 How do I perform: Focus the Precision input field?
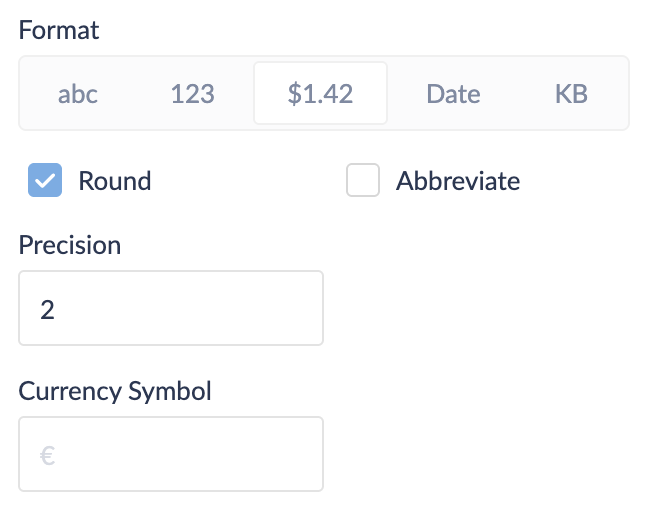pyautogui.click(x=171, y=308)
